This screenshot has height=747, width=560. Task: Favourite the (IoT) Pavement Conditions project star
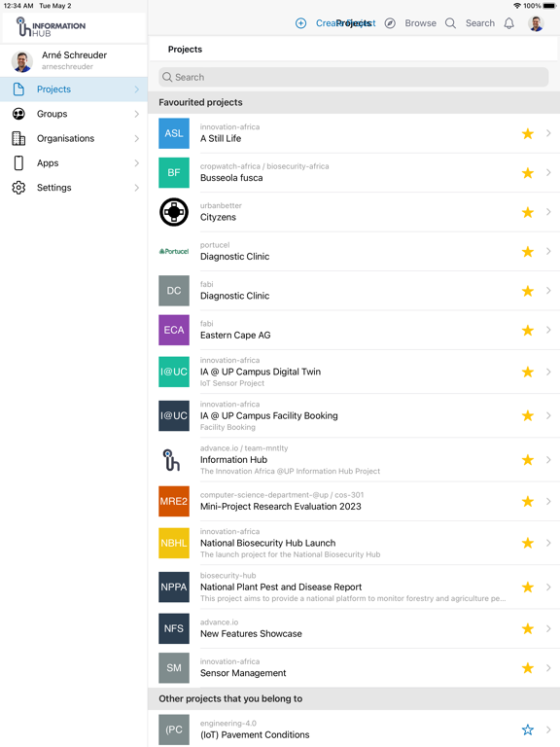[x=528, y=729]
